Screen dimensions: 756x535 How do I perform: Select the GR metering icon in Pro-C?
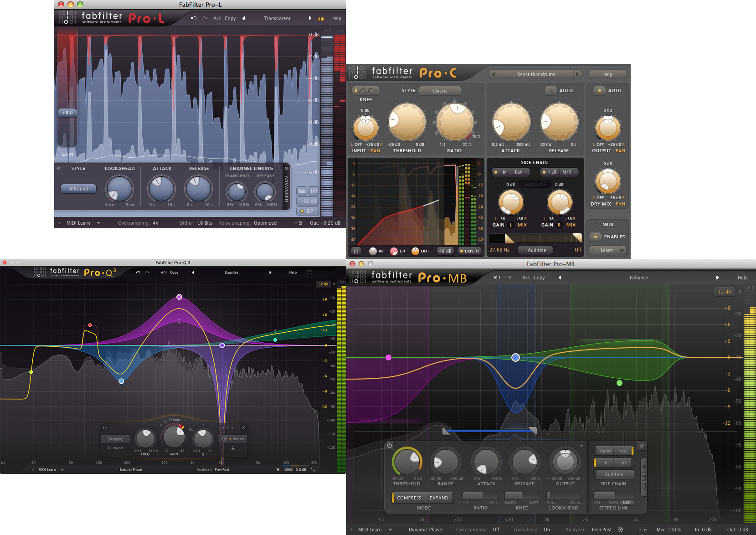point(394,251)
